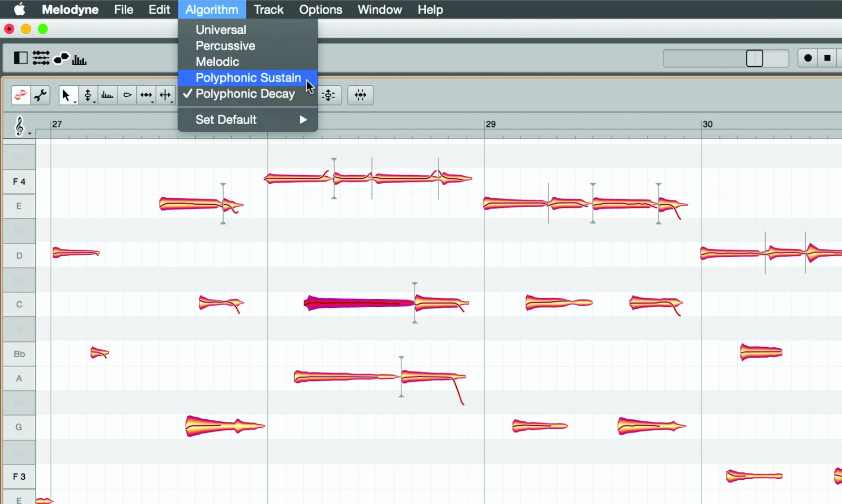The height and width of the screenshot is (504, 842).
Task: Click the F 4 pitch ruler key
Action: (19, 182)
